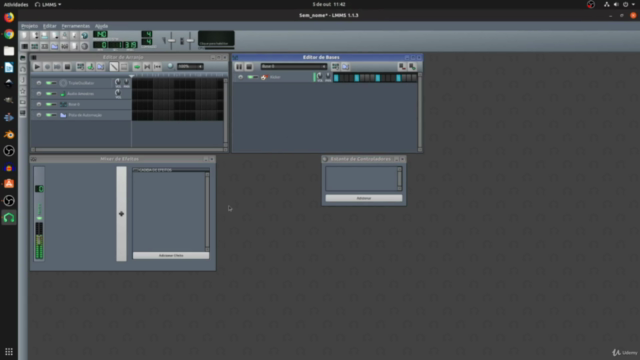This screenshot has width=640, height=360.
Task: Open the instrument plugins sidebar tab
Action: [22, 58]
